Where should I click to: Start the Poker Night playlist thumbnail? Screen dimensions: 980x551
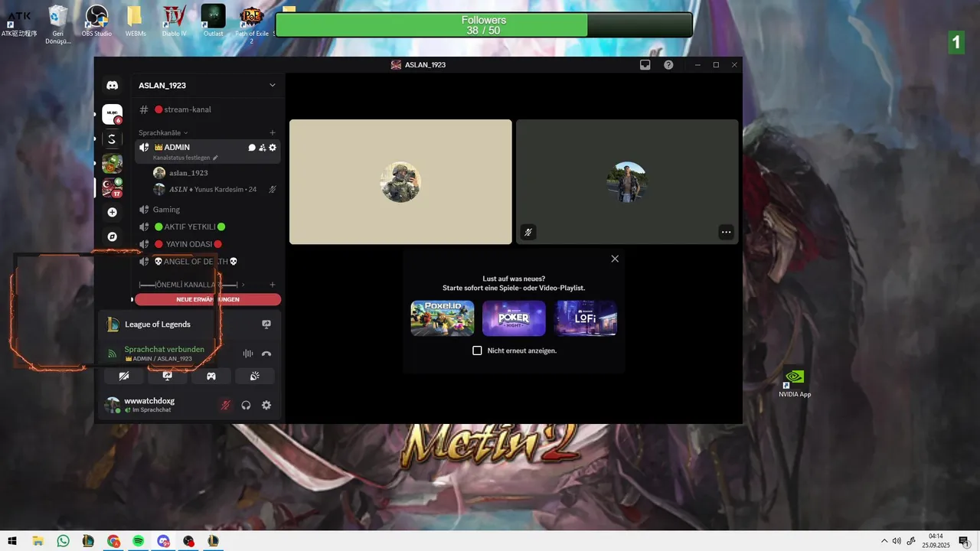[514, 318]
